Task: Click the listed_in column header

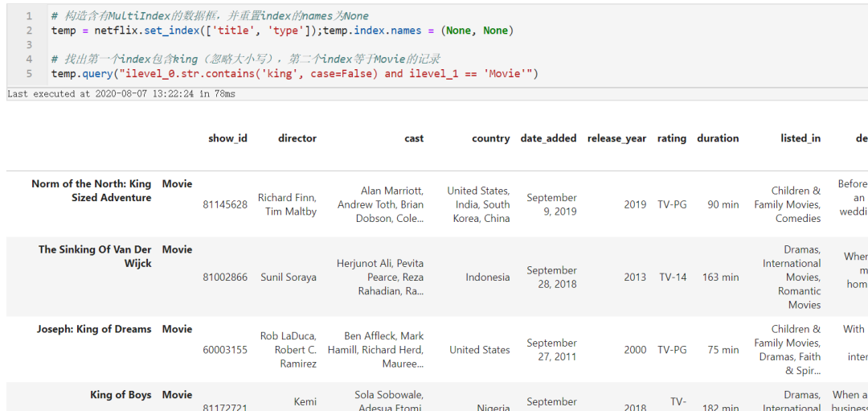Action: coord(800,138)
